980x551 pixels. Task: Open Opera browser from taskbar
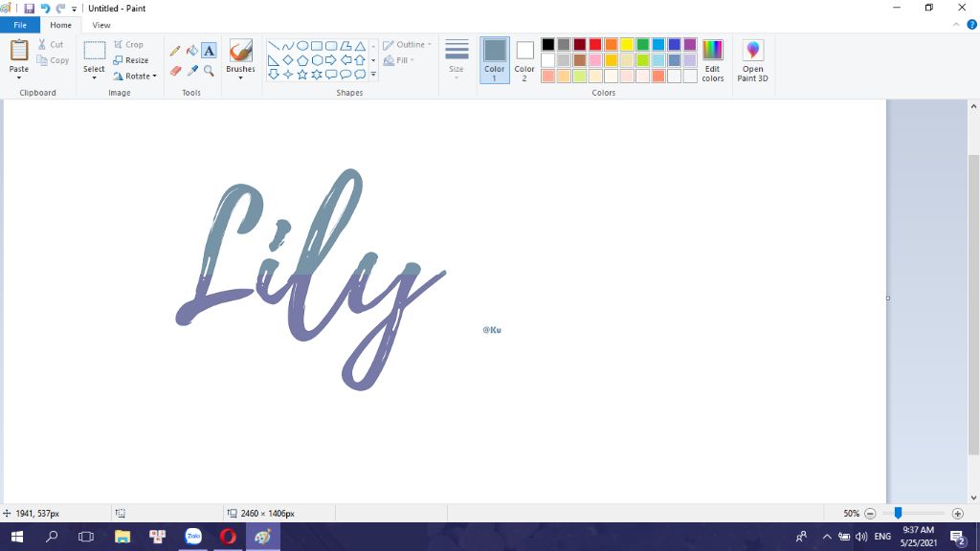point(228,537)
